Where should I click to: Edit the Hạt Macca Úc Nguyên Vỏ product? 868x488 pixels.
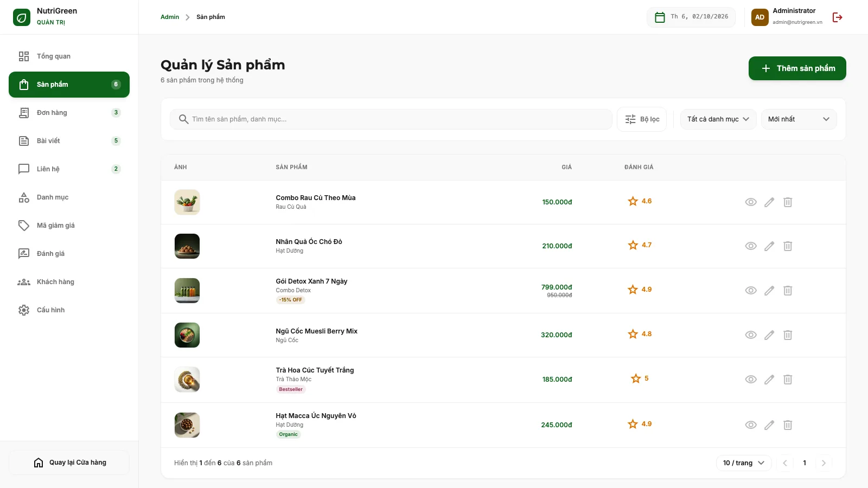[x=769, y=425]
